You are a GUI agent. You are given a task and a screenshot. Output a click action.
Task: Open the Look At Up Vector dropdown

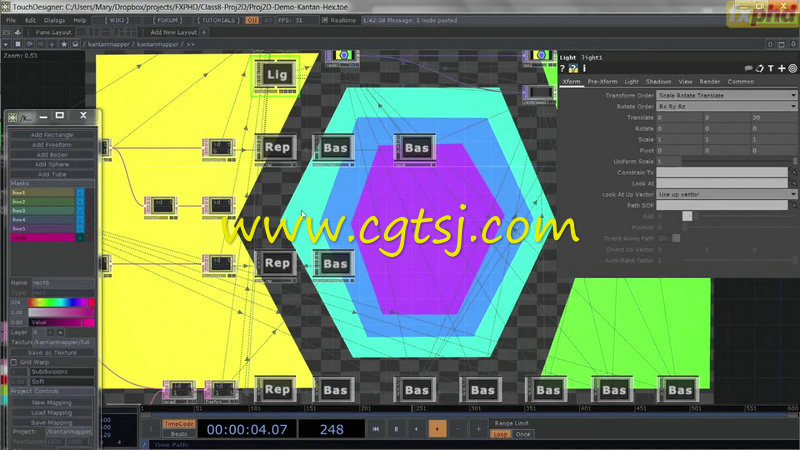click(727, 194)
